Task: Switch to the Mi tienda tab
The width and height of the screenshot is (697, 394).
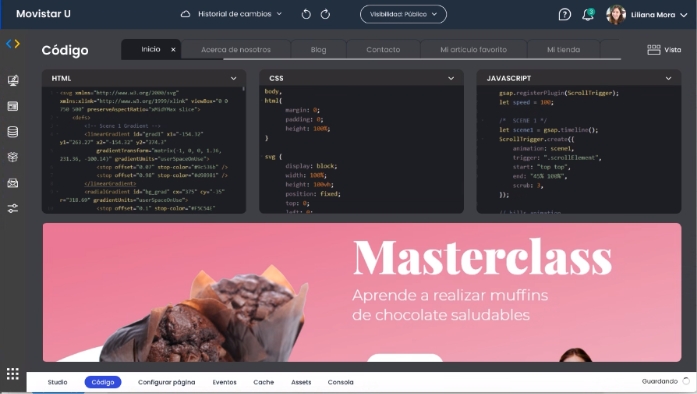Action: coord(563,49)
